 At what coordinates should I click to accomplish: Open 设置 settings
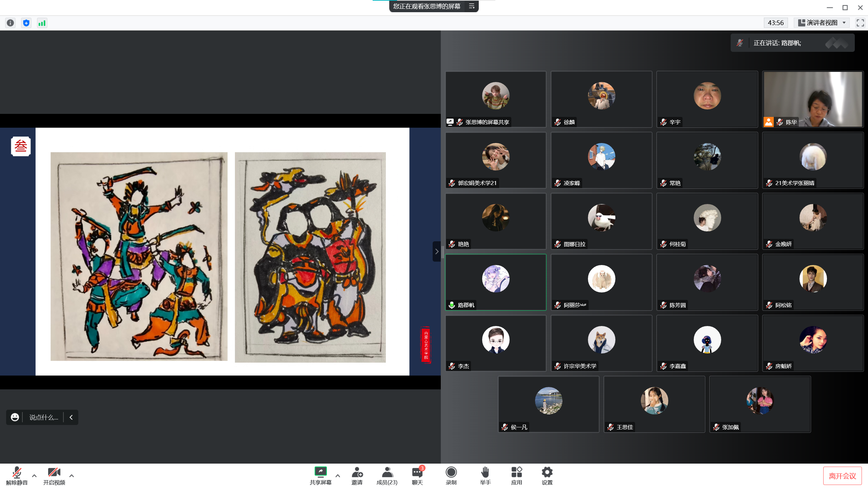[547, 475]
